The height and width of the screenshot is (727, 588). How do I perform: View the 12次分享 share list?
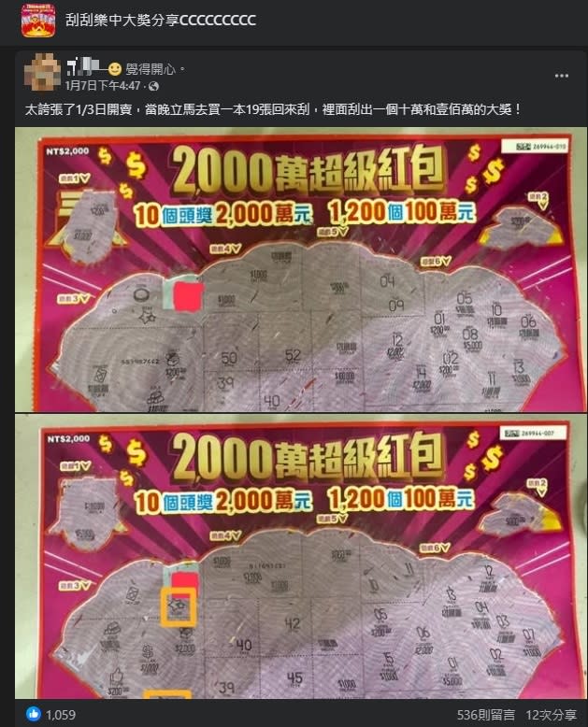tap(551, 715)
